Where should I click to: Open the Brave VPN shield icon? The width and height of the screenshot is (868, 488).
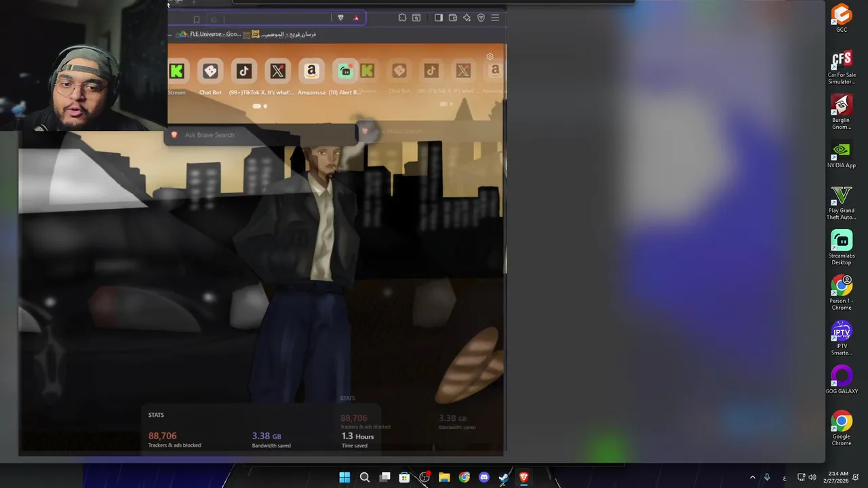pyautogui.click(x=481, y=18)
